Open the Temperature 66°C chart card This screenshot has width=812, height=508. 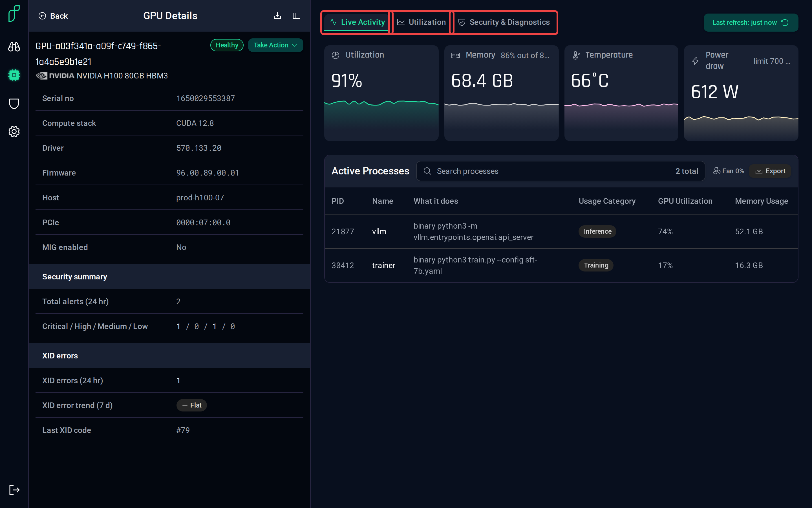[x=621, y=93]
